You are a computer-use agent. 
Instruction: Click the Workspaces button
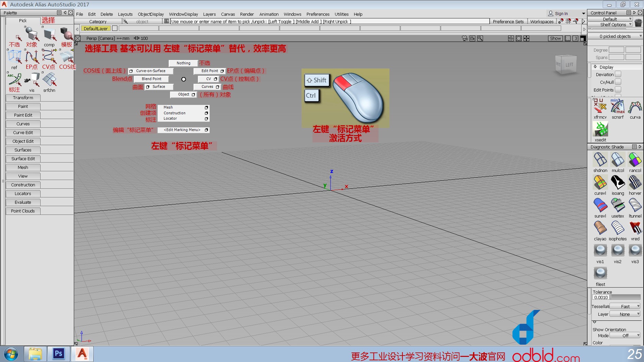click(542, 21)
